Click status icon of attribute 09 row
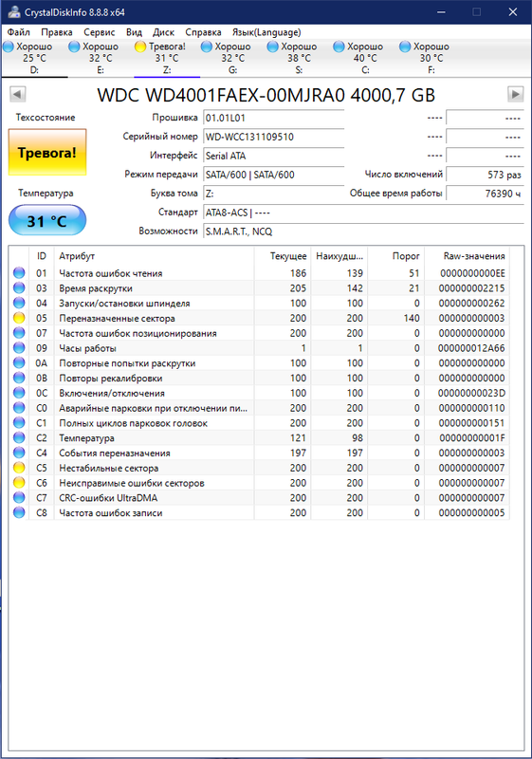This screenshot has height=759, width=532. pyautogui.click(x=19, y=348)
